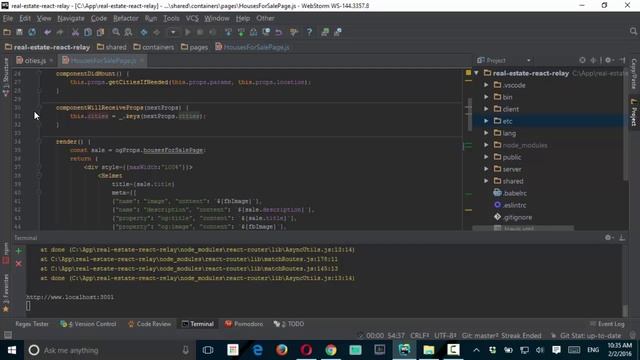
Task: Click the VCS Update Project icon
Action: tap(228, 32)
